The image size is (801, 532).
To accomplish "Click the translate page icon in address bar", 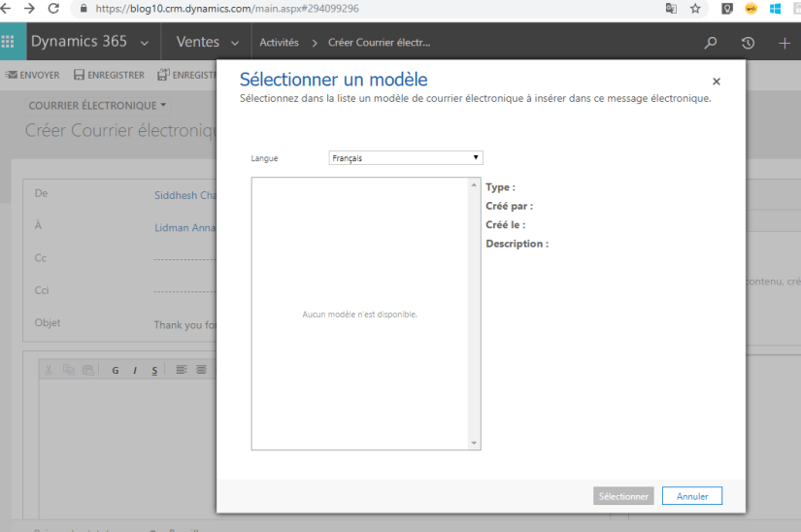I will click(x=671, y=8).
